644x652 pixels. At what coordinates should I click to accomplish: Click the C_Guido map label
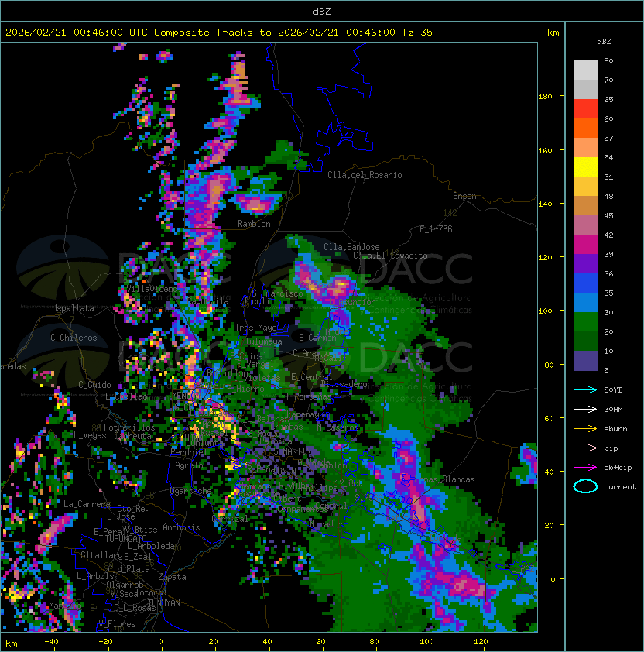(x=94, y=385)
